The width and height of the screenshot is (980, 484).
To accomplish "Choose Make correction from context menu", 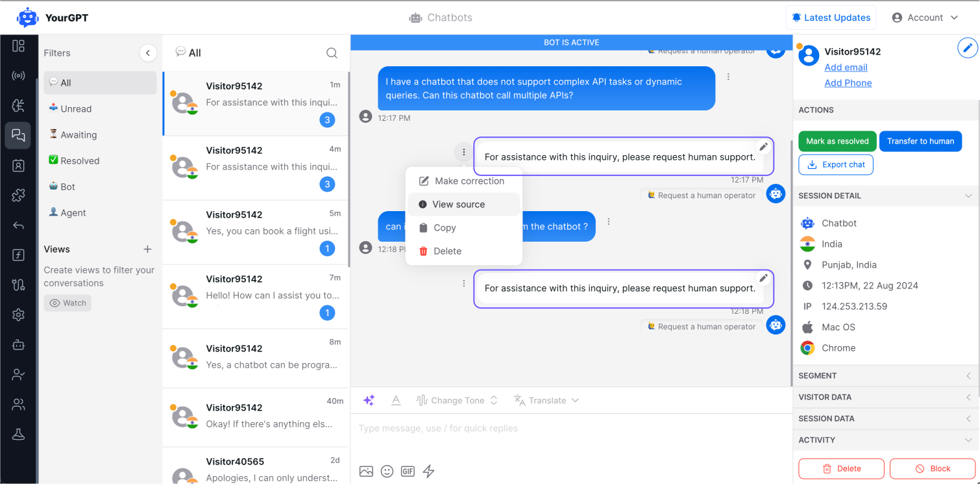I will pyautogui.click(x=469, y=181).
